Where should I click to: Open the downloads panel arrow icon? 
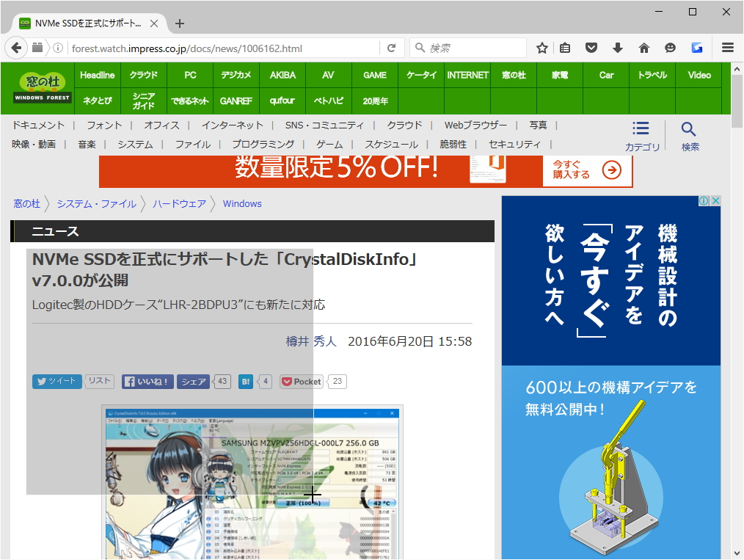point(618,48)
